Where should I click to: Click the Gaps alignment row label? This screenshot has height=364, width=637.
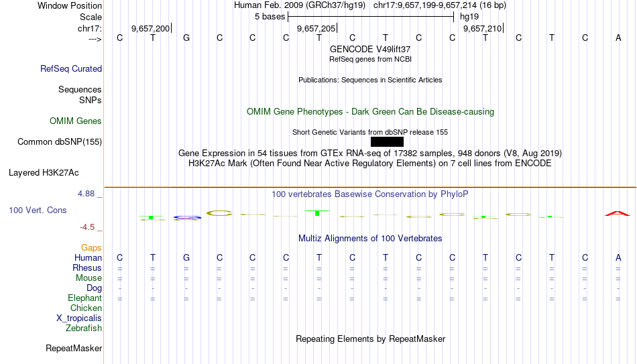tap(91, 248)
